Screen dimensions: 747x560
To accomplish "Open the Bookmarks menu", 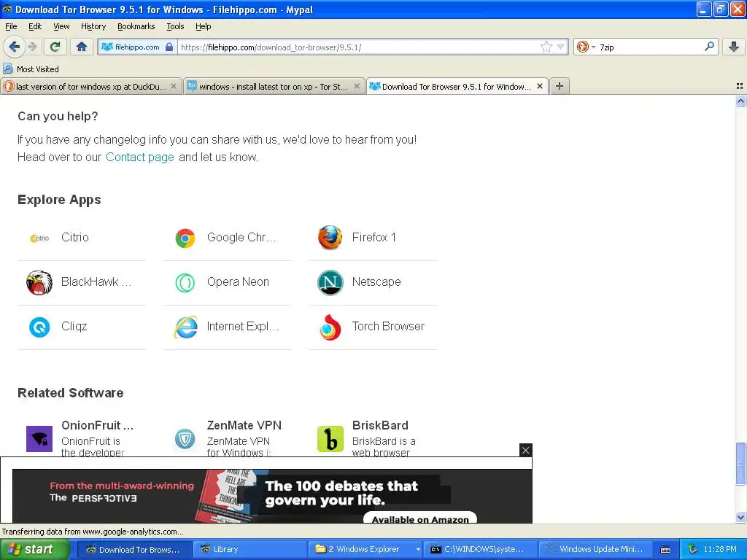I will coord(136,26).
